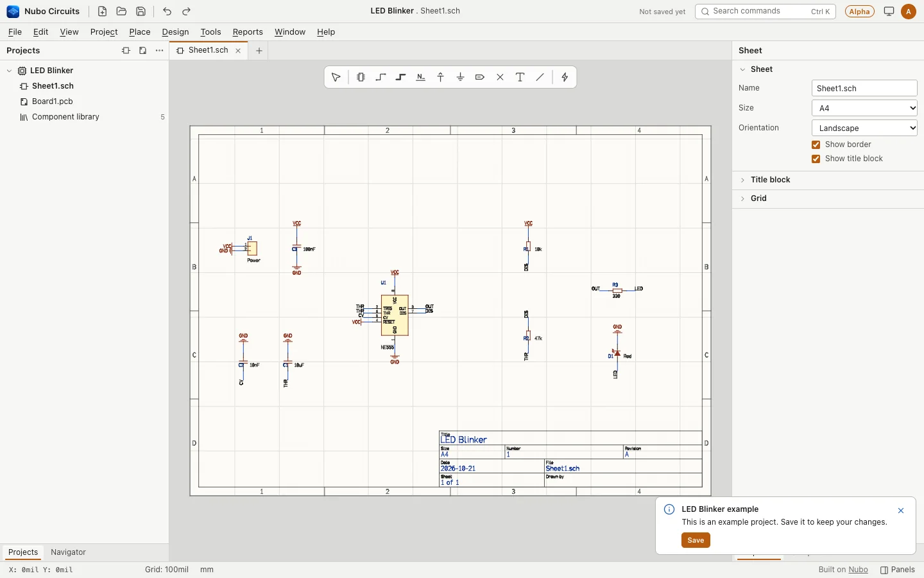Run the lightning bolt electrical check
The image size is (924, 578).
pos(565,77)
